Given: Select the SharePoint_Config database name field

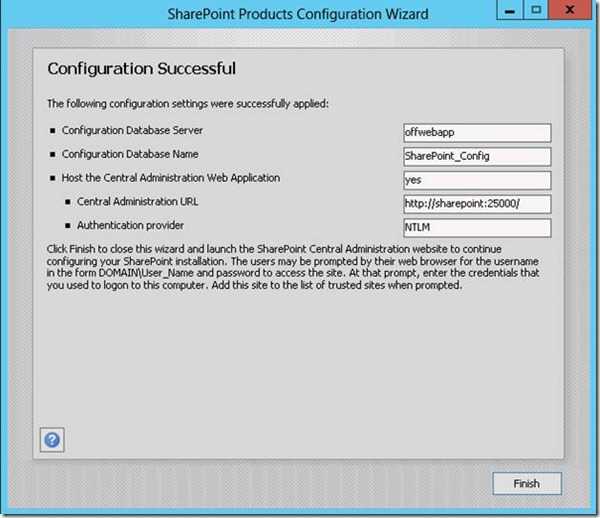Looking at the screenshot, I should tap(477, 156).
